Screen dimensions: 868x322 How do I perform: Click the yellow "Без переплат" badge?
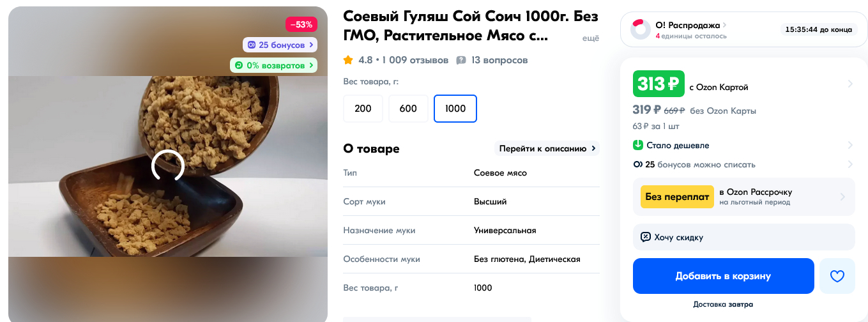pyautogui.click(x=677, y=197)
